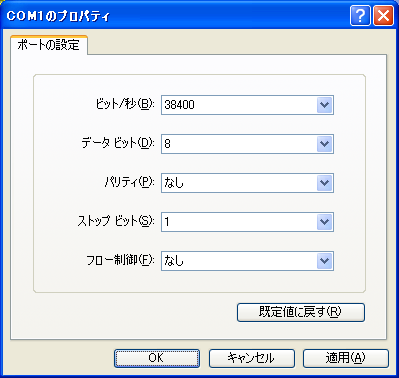Image resolution: width=399 pixels, height=378 pixels.
Task: Click the ビット/秒(B) label
Action: click(125, 104)
